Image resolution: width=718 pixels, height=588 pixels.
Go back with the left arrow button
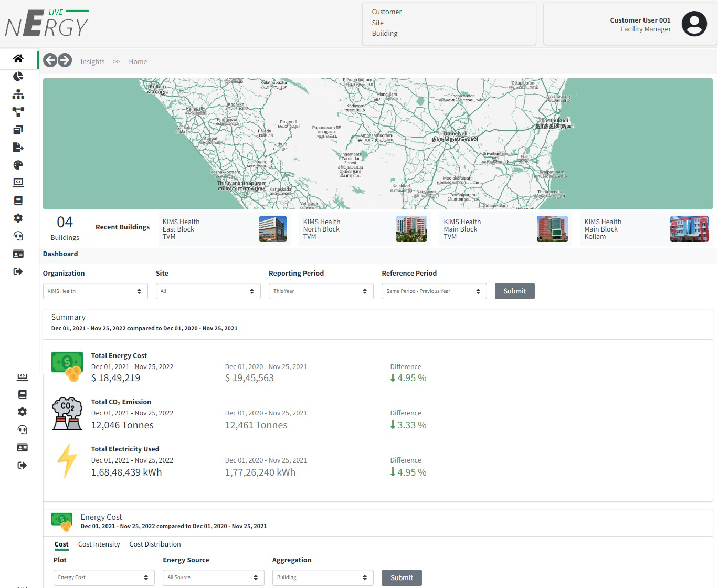(x=50, y=60)
